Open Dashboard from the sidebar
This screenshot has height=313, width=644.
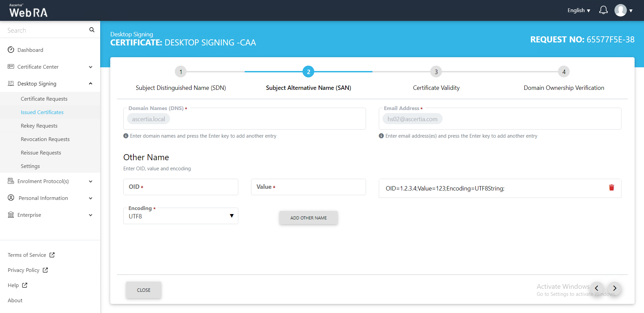[30, 50]
